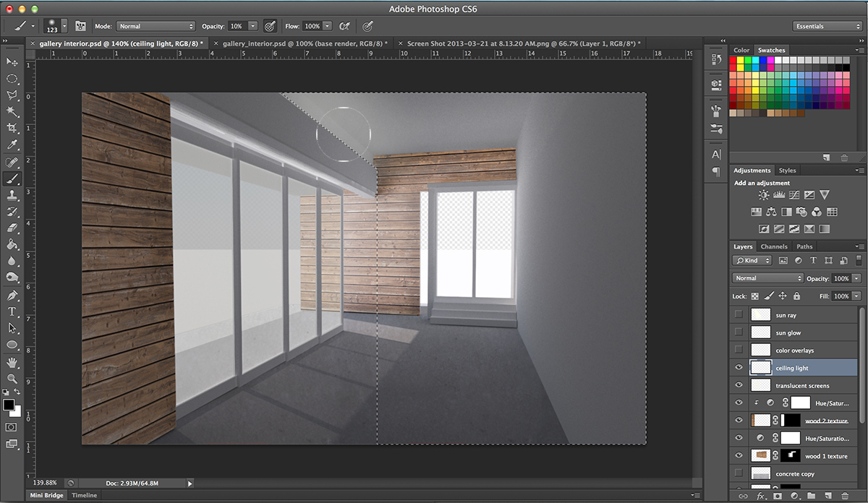The height and width of the screenshot is (503, 868).
Task: Switch to the Channels tab
Action: 774,246
